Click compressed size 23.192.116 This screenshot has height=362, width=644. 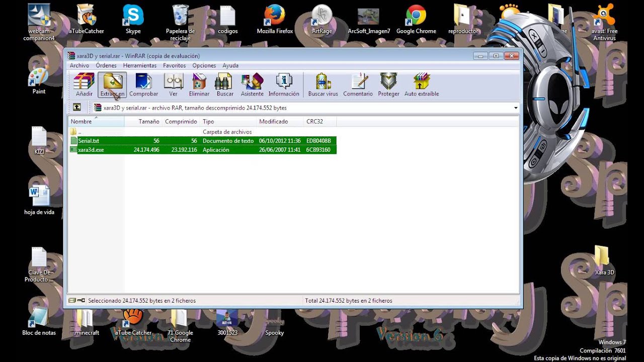click(x=184, y=150)
